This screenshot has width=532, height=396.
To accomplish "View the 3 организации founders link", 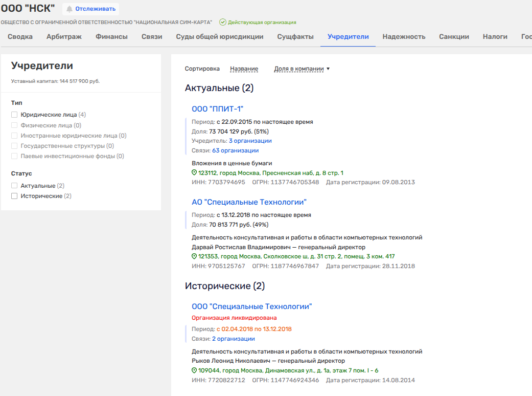I will pos(250,141).
